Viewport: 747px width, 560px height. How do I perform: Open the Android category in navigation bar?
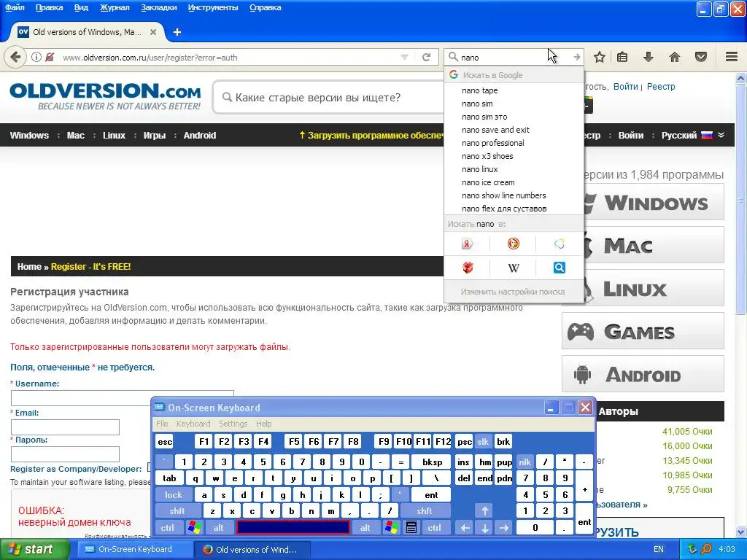point(200,135)
